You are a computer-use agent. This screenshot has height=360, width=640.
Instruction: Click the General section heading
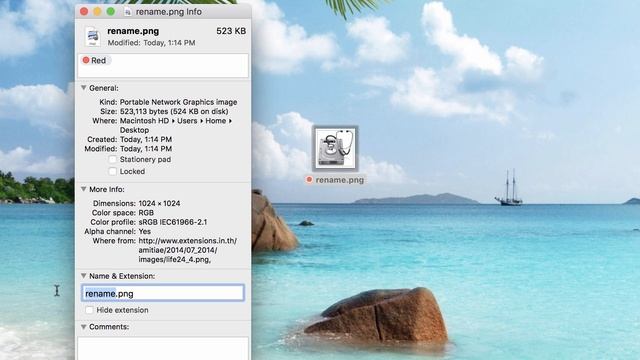[104, 88]
